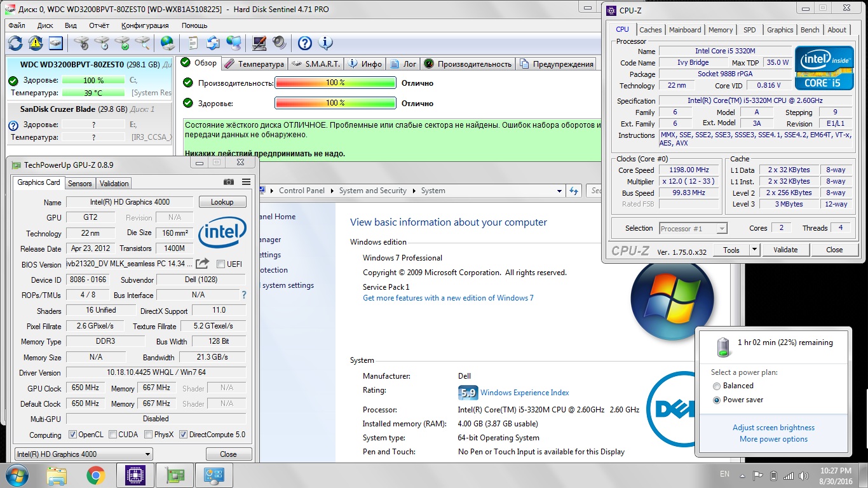This screenshot has width=868, height=488.
Task: Expand the Intel(R) HD Graphics 4000 dropdown
Action: click(147, 454)
